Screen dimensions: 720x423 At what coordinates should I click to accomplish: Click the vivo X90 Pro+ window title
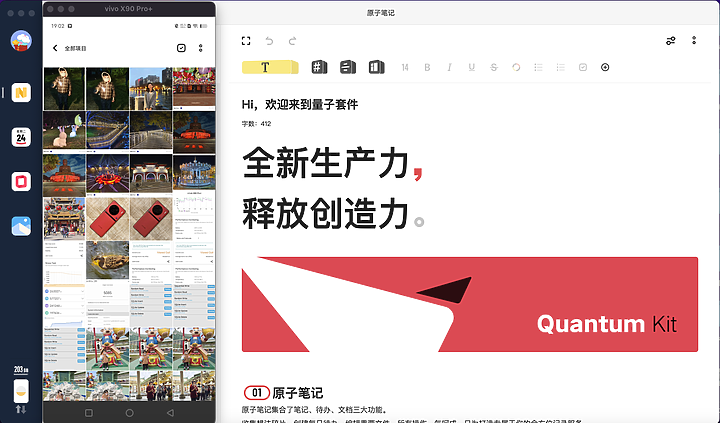tap(129, 9)
